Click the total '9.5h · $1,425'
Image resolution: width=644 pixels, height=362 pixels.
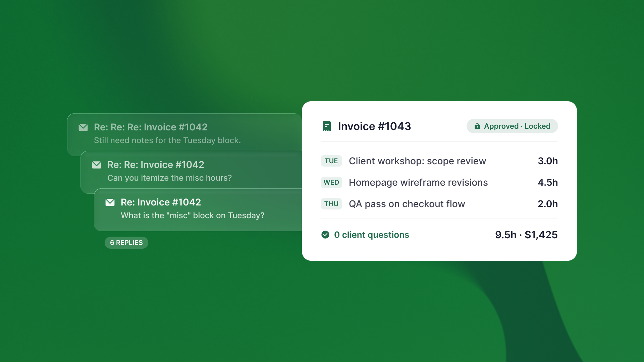pos(526,235)
